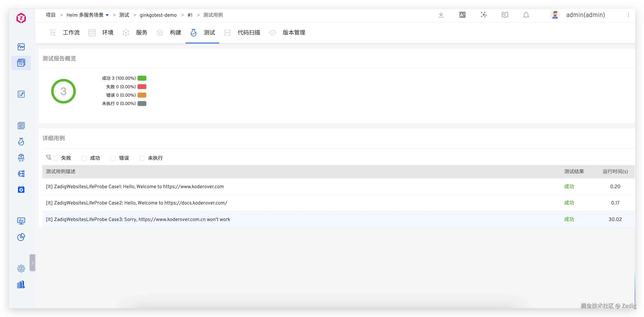
Task: Open the documentation book icon
Action: (505, 15)
